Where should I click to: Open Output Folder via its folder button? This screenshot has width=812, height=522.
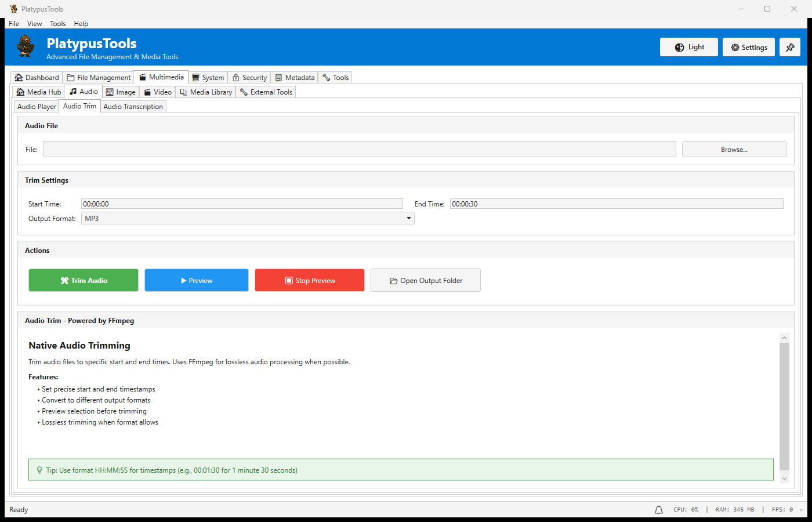pyautogui.click(x=425, y=281)
